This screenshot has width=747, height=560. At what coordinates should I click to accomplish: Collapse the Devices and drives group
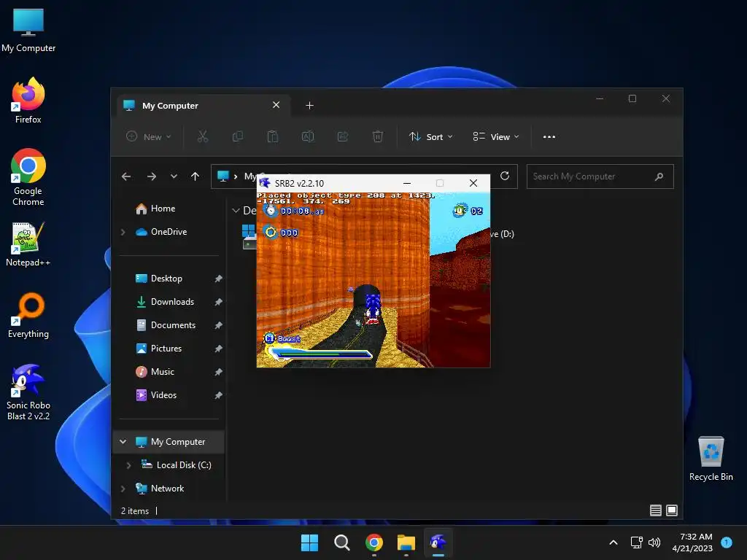tap(236, 211)
